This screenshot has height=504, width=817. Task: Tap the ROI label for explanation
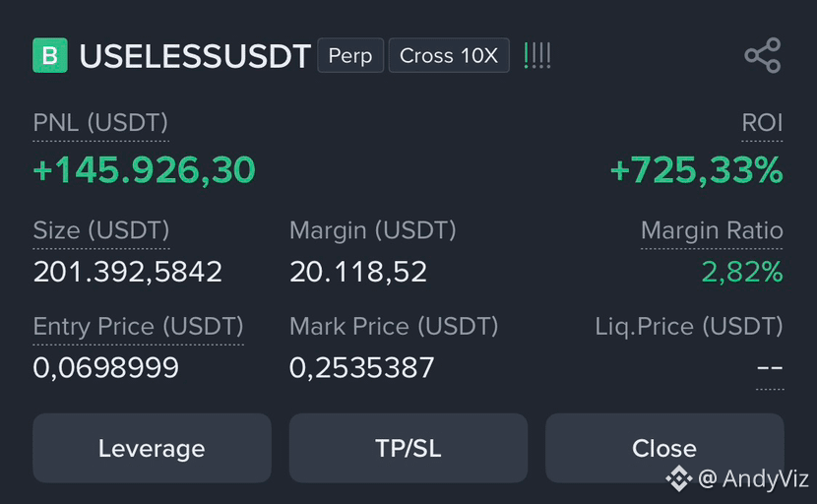point(762,123)
